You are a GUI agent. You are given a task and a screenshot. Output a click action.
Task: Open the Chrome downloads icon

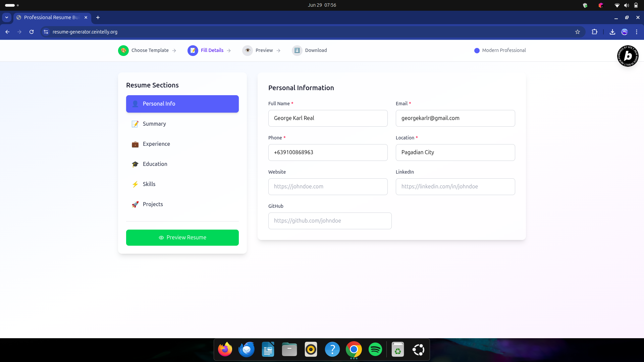tap(612, 32)
